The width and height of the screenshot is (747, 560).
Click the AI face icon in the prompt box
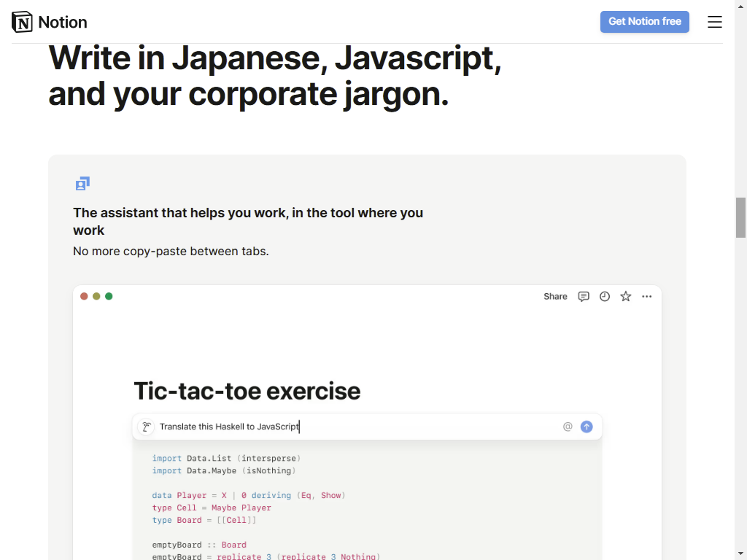pos(146,426)
